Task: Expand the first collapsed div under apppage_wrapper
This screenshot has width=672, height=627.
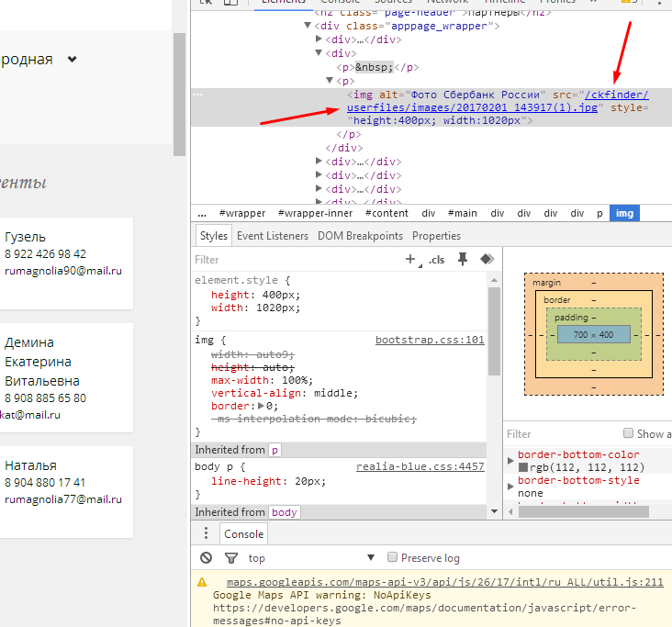Action: [319, 39]
